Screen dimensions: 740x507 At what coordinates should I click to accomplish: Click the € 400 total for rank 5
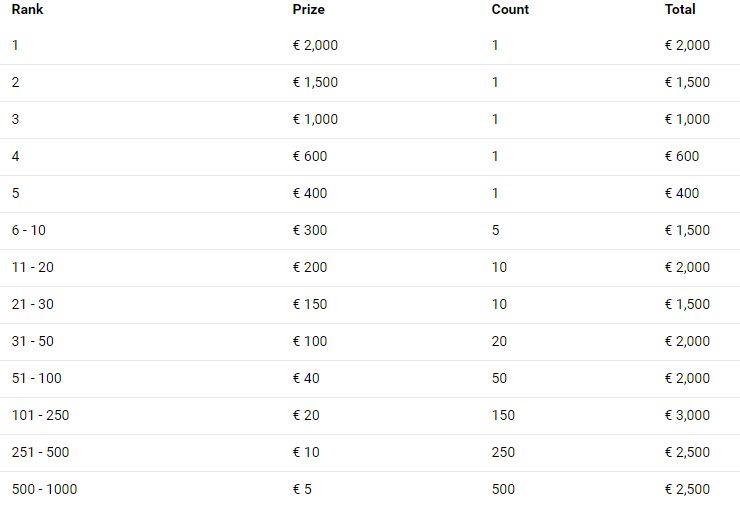click(682, 193)
